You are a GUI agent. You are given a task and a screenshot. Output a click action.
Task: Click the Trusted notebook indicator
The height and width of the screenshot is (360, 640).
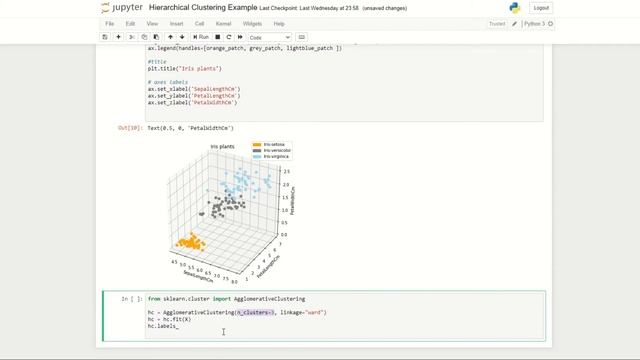pyautogui.click(x=497, y=24)
